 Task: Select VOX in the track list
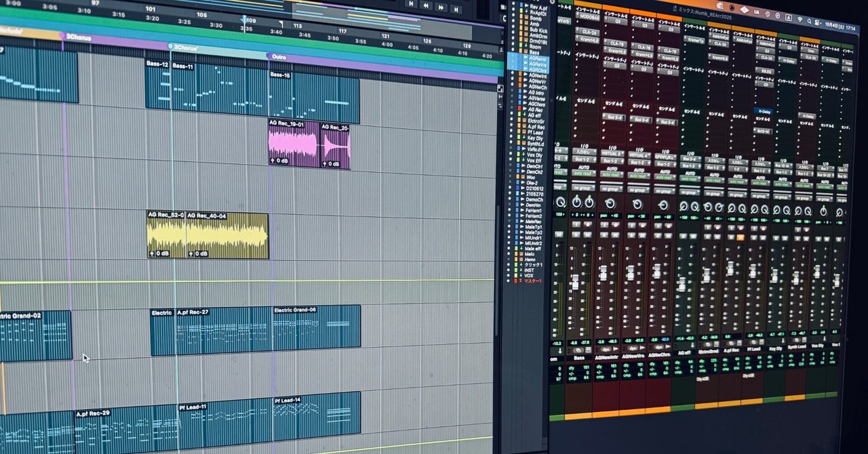pos(528,275)
